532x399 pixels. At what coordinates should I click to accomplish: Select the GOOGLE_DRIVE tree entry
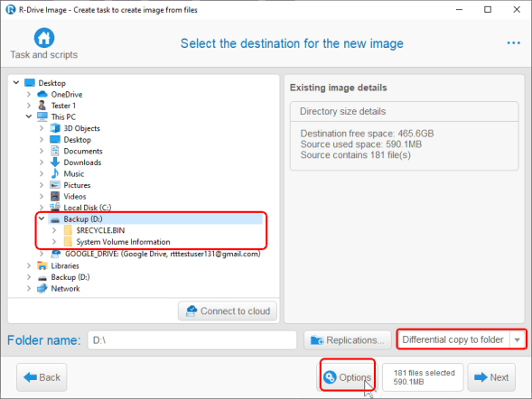[x=163, y=254]
